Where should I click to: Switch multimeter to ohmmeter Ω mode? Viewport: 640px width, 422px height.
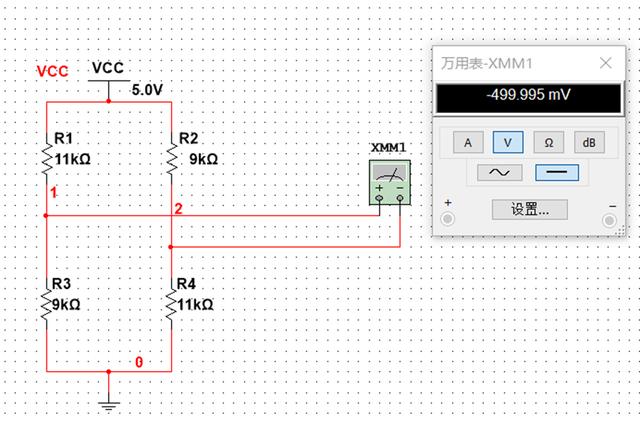549,142
